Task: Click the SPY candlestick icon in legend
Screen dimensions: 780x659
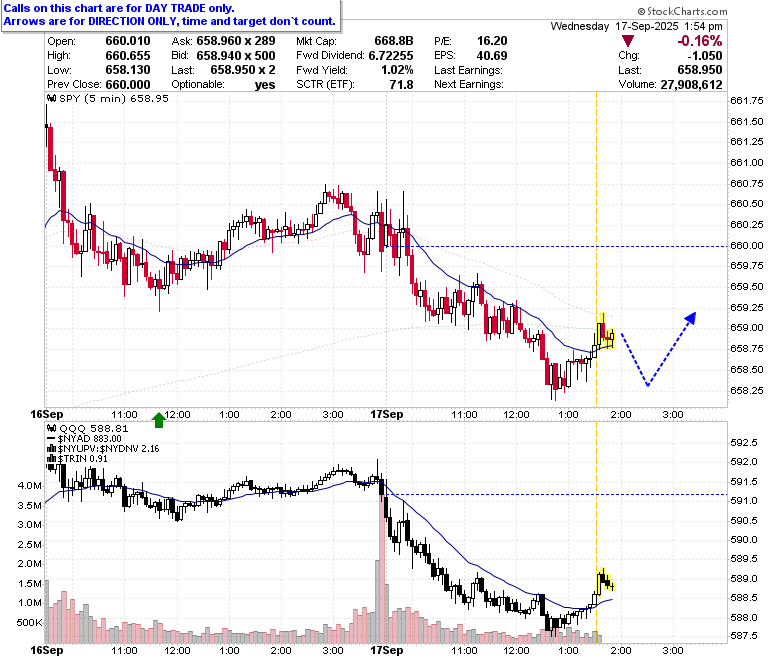Action: pyautogui.click(x=51, y=98)
